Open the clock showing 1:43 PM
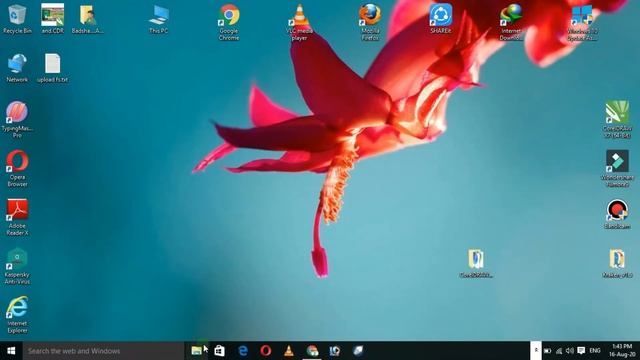Image resolution: width=640 pixels, height=360 pixels. coord(622,351)
